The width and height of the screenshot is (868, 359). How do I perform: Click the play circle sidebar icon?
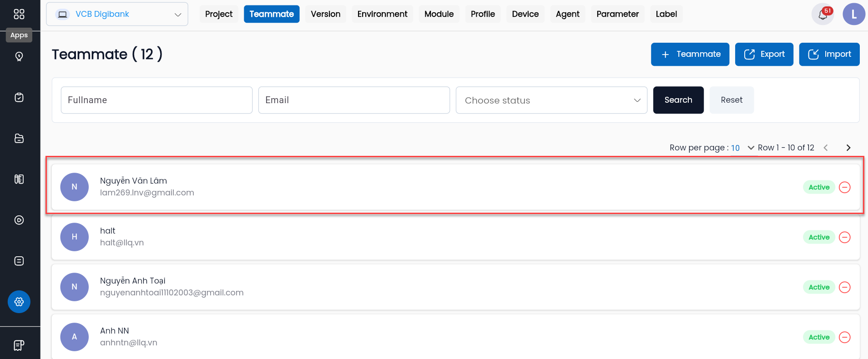[19, 220]
